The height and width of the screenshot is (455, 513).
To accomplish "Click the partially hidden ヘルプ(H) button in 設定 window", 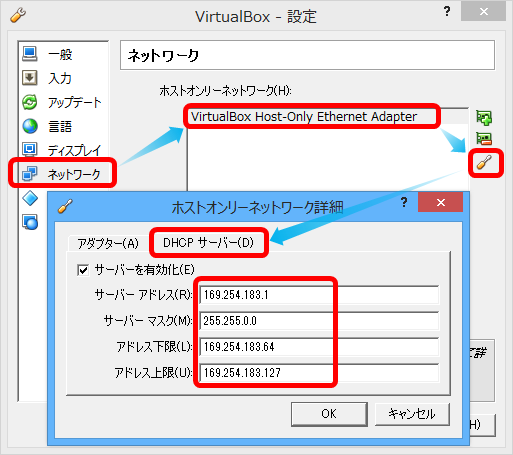I will 482,425.
